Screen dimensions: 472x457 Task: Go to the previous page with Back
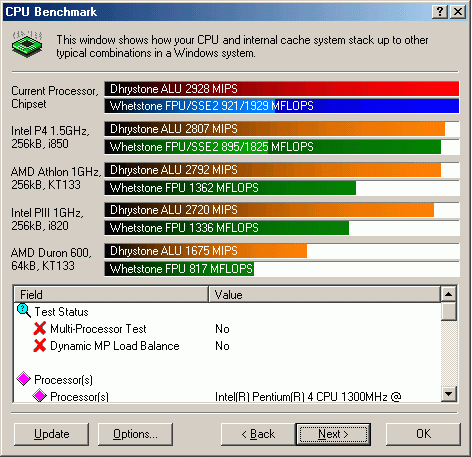click(258, 434)
